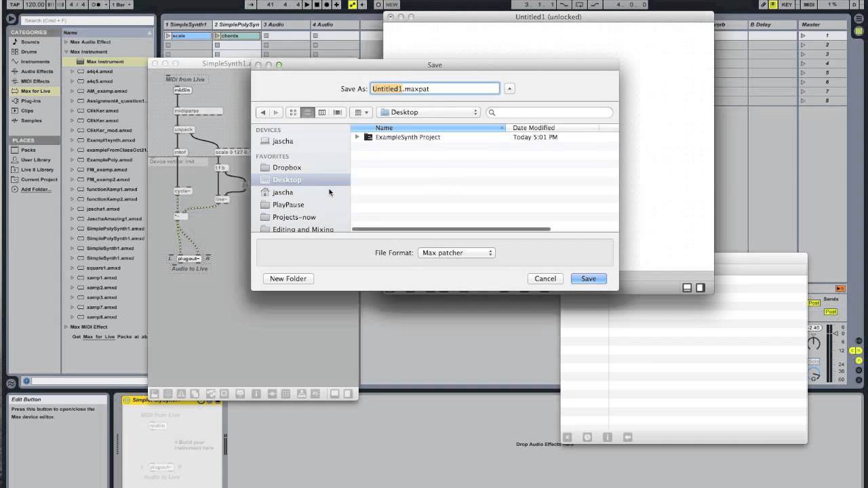The height and width of the screenshot is (488, 868).
Task: Expand the Max Audio Effect folder
Action: (x=66, y=42)
